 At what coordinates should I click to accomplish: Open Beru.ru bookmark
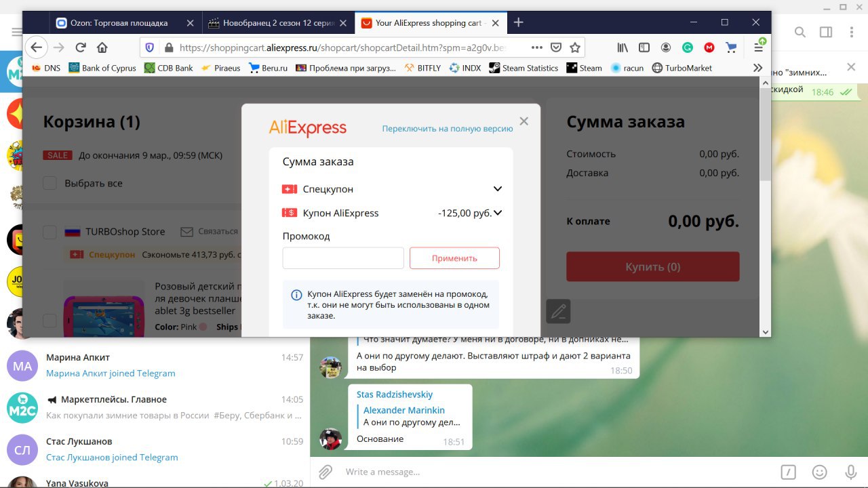pyautogui.click(x=269, y=68)
